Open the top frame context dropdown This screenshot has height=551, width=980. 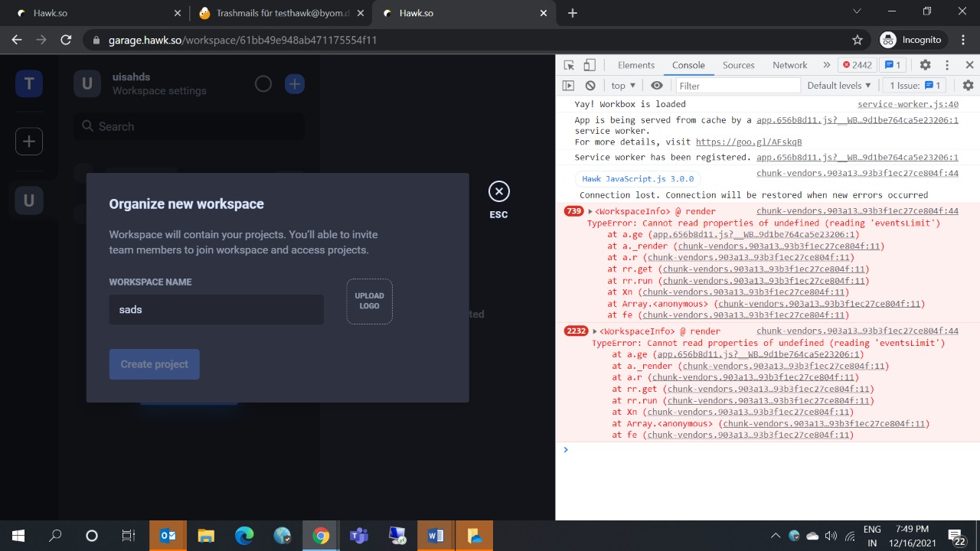point(622,85)
